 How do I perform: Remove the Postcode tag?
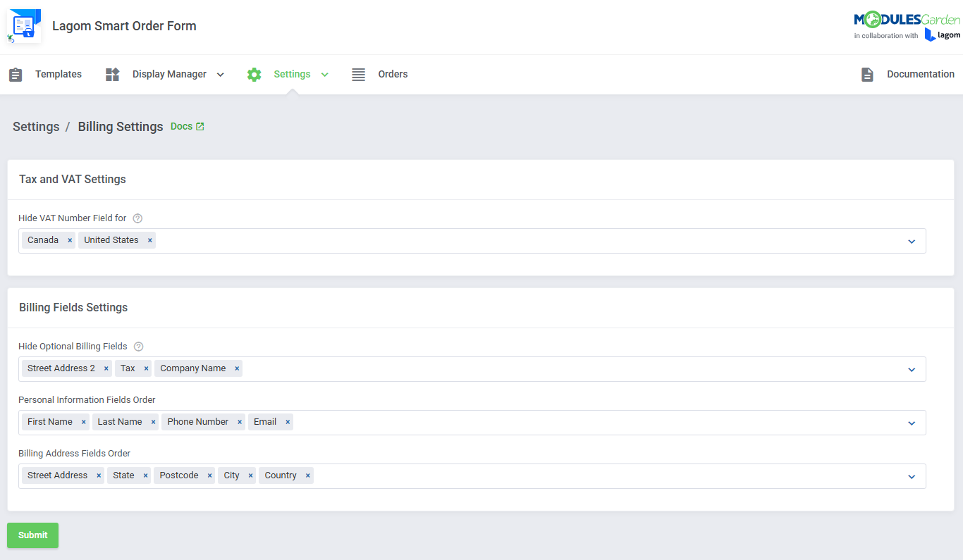(209, 475)
